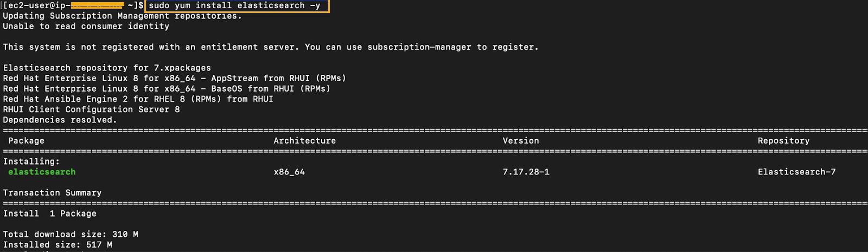Click the Package column header

tap(26, 140)
